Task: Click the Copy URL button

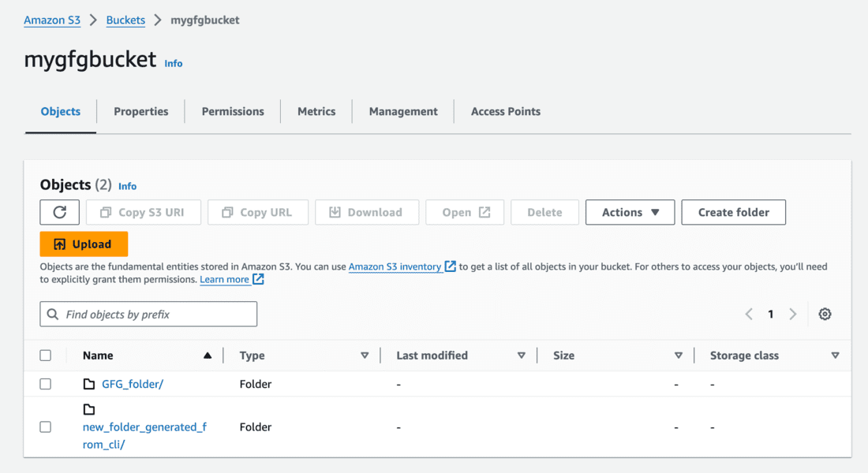Action: pos(257,212)
